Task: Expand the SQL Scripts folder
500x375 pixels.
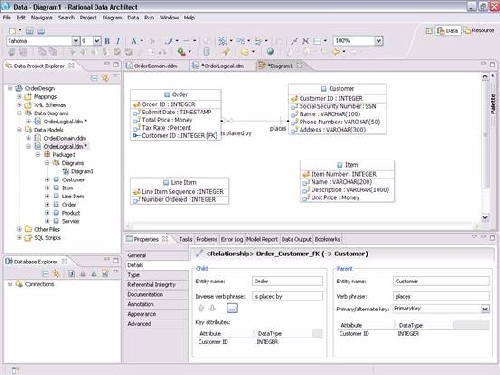Action: (x=19, y=238)
